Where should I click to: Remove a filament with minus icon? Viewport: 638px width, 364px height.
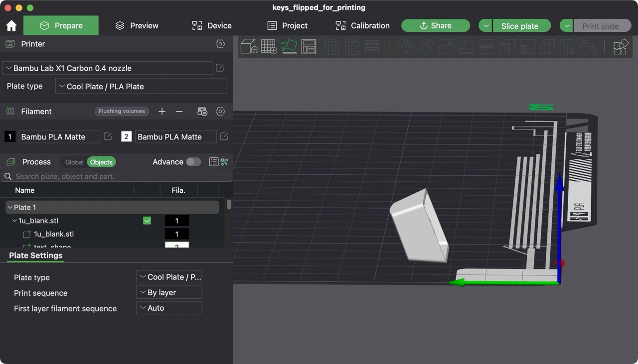pos(179,112)
